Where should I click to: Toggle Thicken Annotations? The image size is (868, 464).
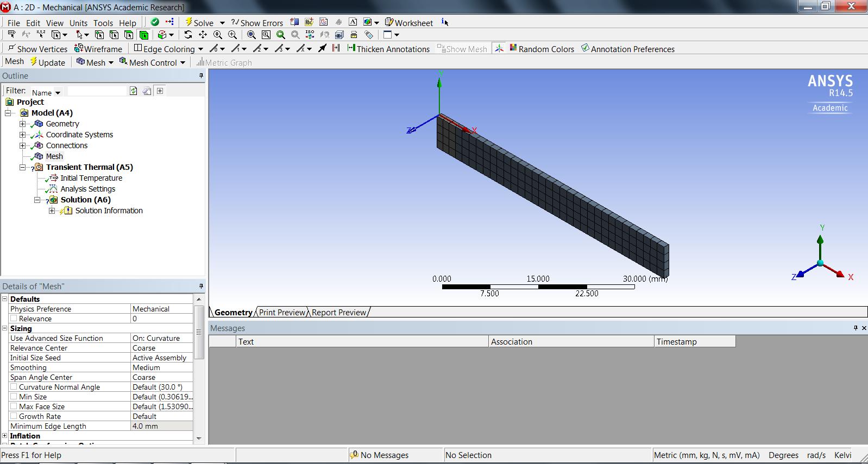pyautogui.click(x=388, y=49)
